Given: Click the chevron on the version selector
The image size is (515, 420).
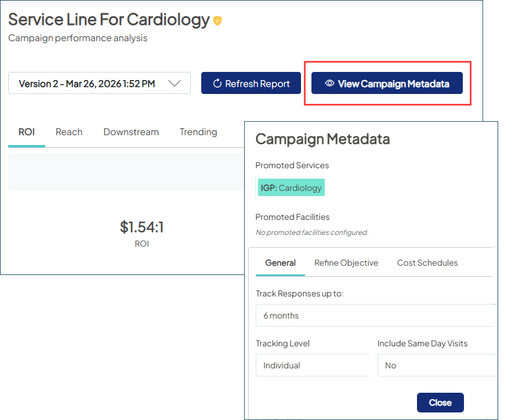Looking at the screenshot, I should (175, 83).
